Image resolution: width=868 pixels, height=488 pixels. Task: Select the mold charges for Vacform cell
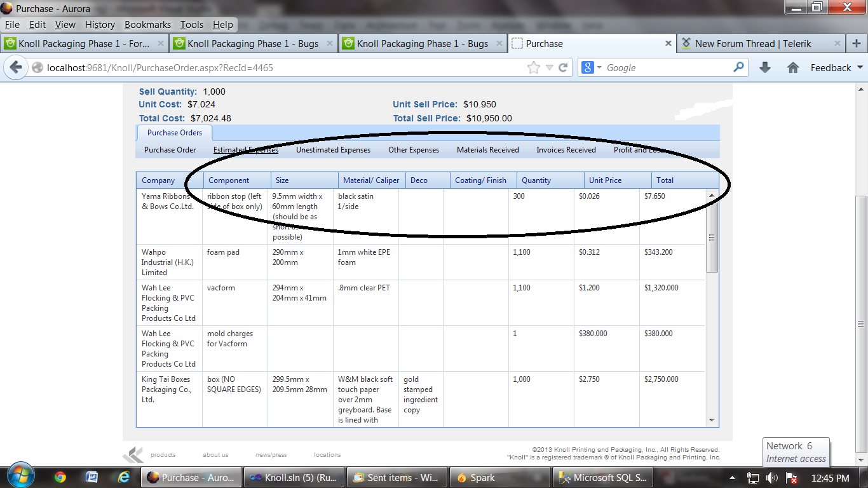point(235,349)
